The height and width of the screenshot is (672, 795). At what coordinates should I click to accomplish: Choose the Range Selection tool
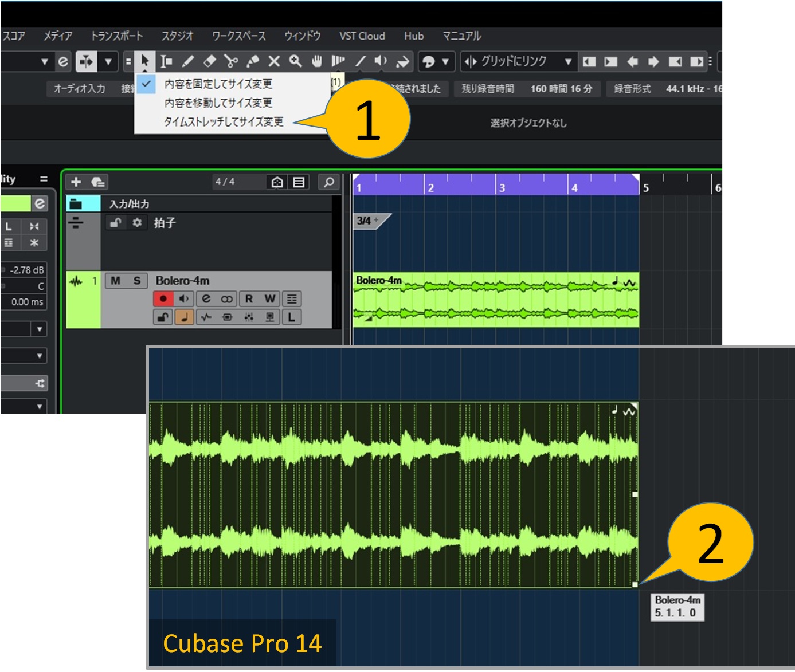point(166,61)
